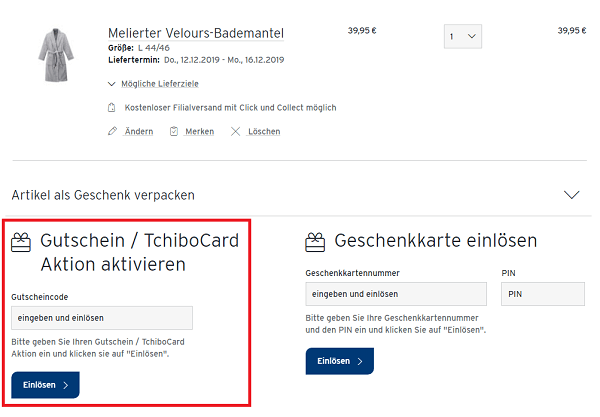The width and height of the screenshot is (600, 417).
Task: Click the Gutschein / TchiboCard Aktion aktivieren heading
Action: point(113,253)
